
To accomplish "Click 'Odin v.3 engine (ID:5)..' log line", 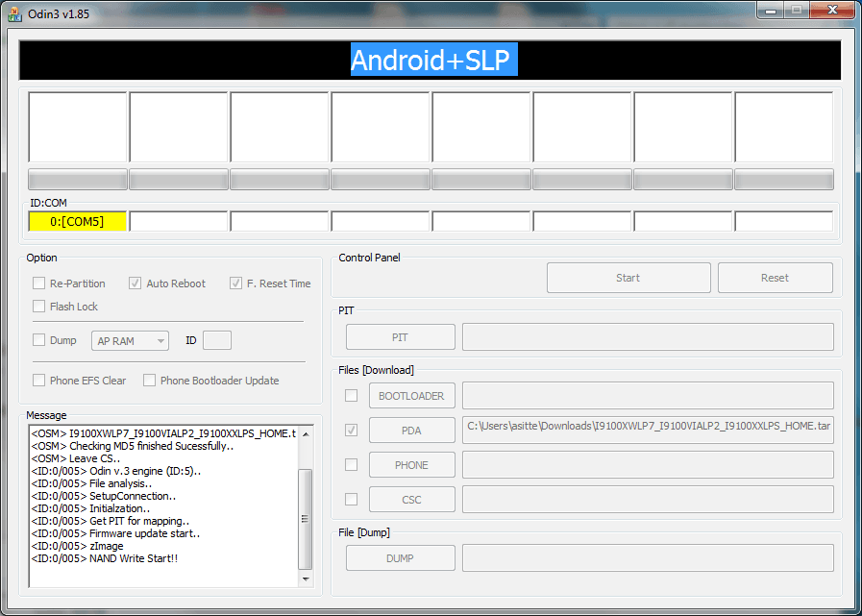I will point(116,471).
